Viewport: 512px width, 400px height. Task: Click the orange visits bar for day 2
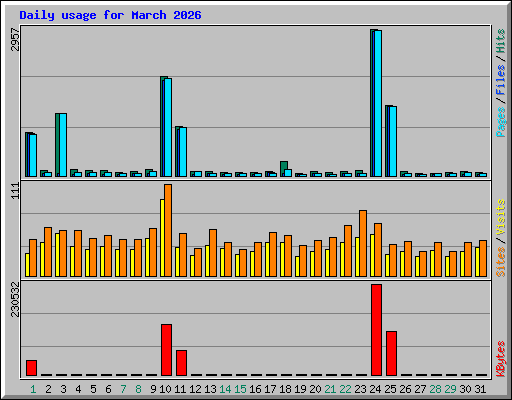[48, 252]
